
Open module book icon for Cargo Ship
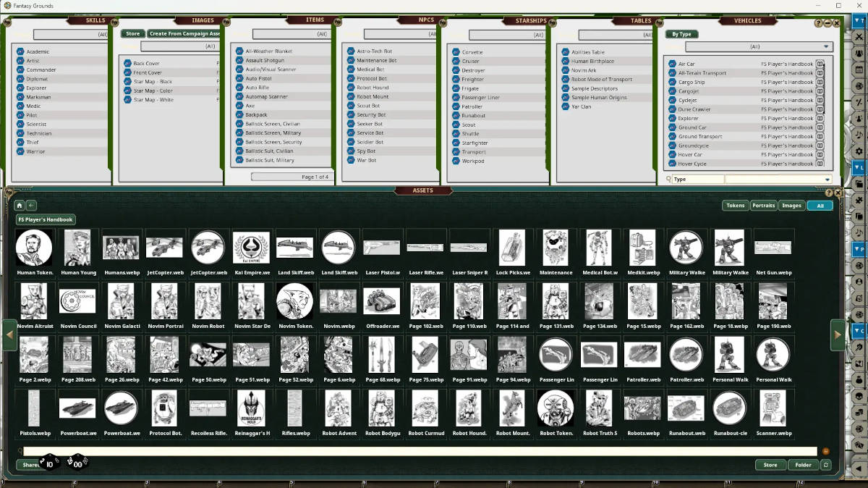click(x=820, y=82)
